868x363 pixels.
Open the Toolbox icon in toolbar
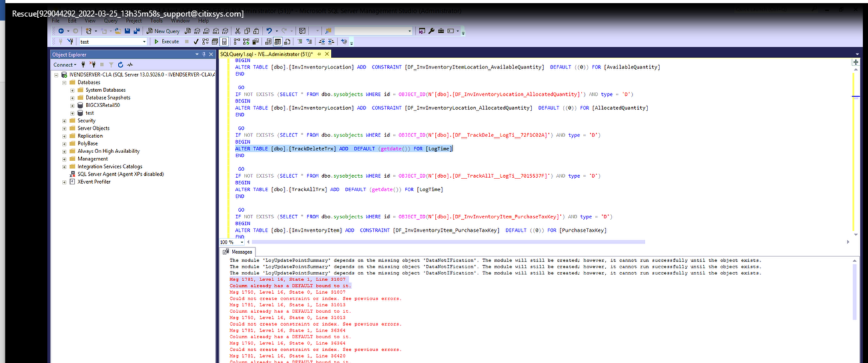pos(440,31)
